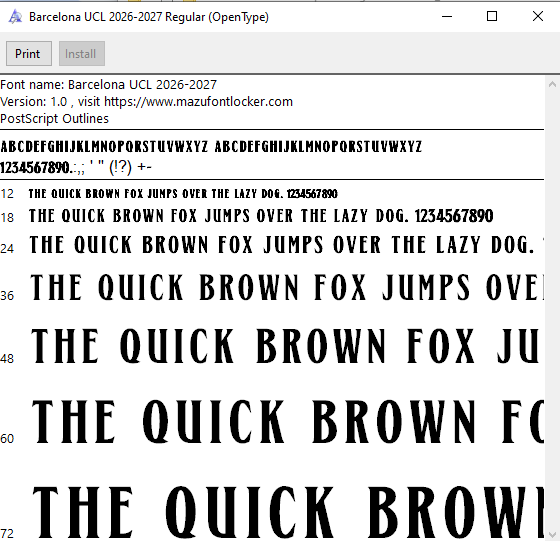This screenshot has width=560, height=541.
Task: Click the 72-point 'THE QUICK BROW' sample
Action: (x=288, y=512)
